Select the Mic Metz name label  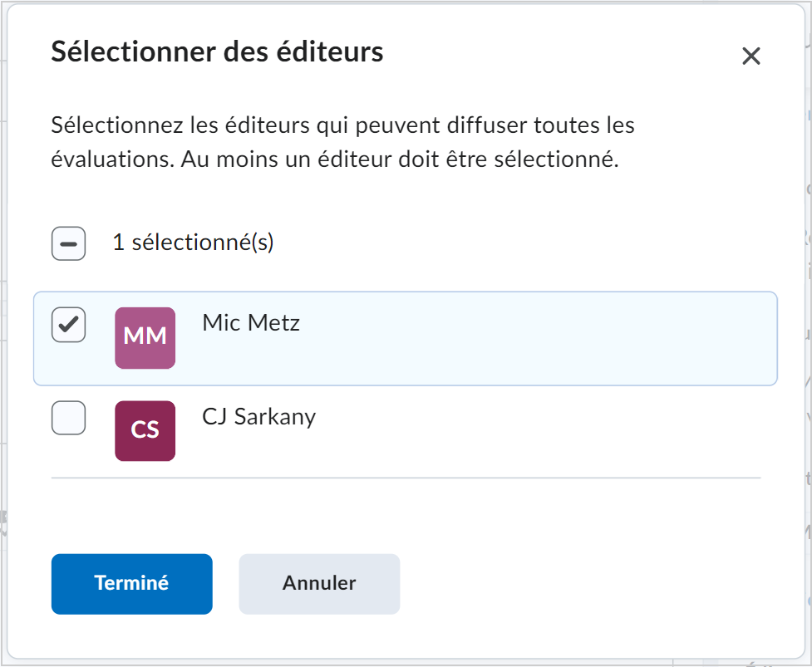coord(251,323)
